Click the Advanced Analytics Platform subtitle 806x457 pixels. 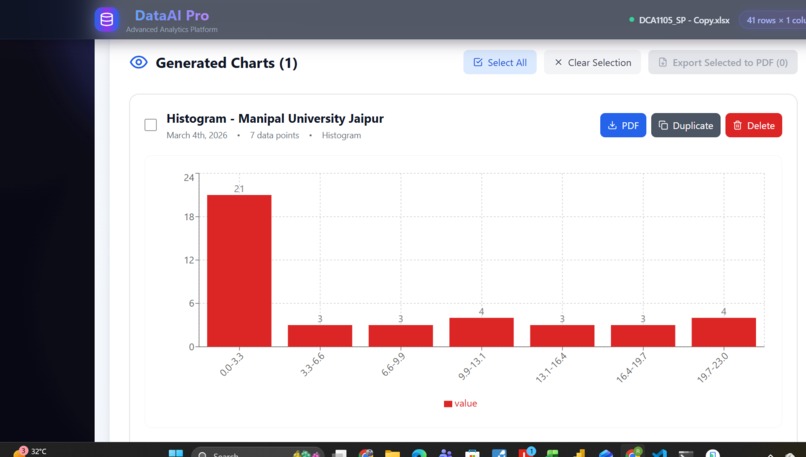[x=172, y=29]
